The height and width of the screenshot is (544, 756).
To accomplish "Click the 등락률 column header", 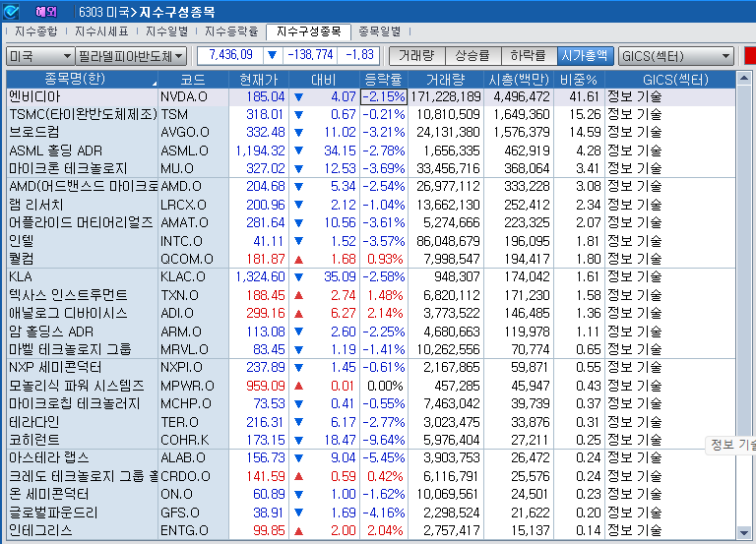I will [x=383, y=80].
